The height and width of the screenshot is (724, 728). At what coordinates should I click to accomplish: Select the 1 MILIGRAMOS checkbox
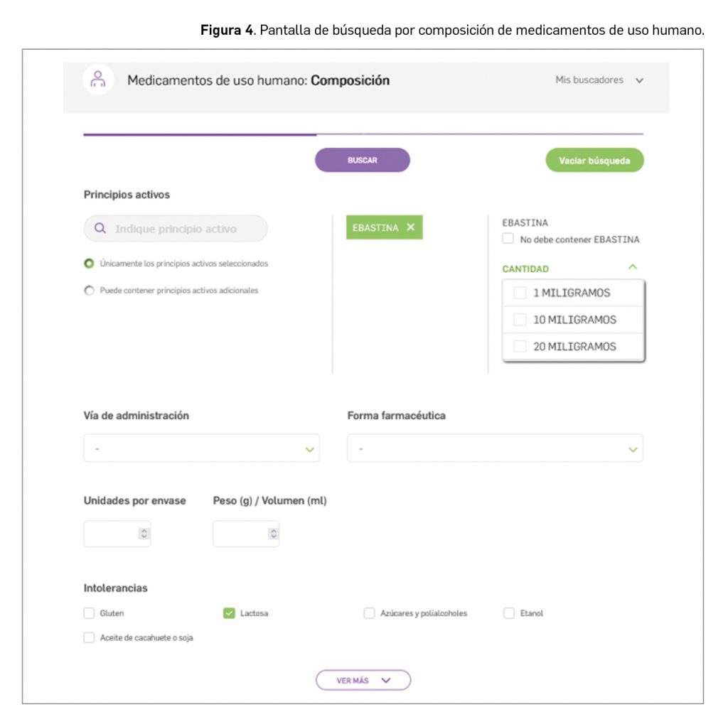(x=520, y=293)
